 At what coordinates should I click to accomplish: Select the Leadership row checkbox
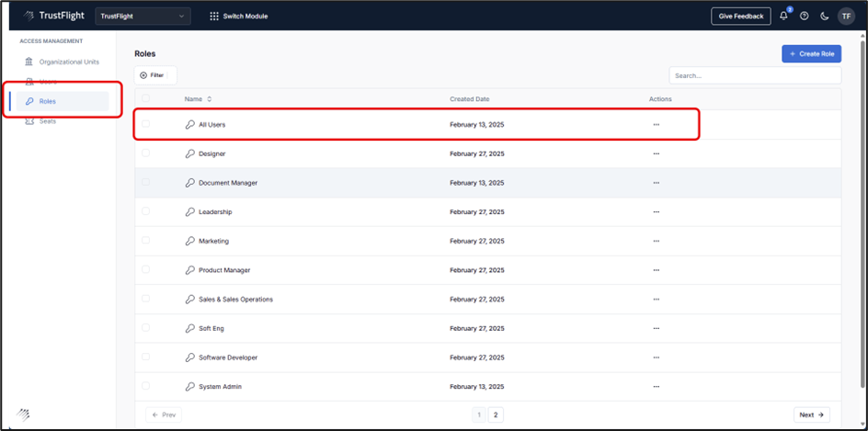point(145,211)
